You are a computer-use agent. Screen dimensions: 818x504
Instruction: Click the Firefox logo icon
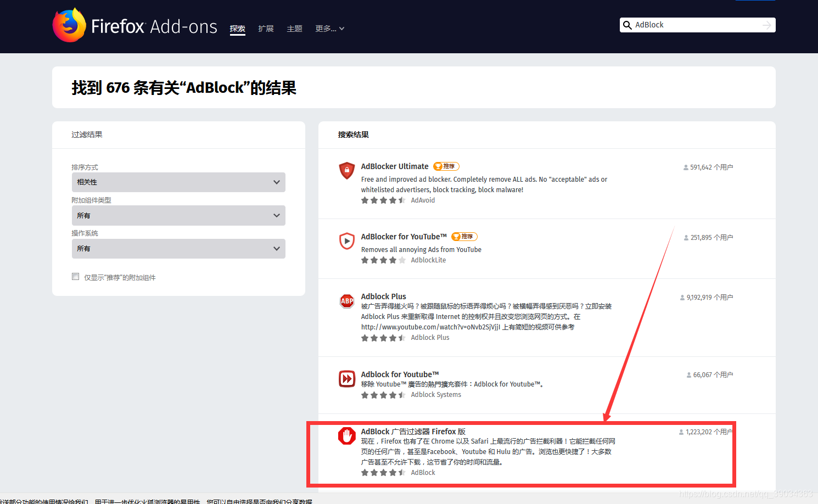click(69, 25)
